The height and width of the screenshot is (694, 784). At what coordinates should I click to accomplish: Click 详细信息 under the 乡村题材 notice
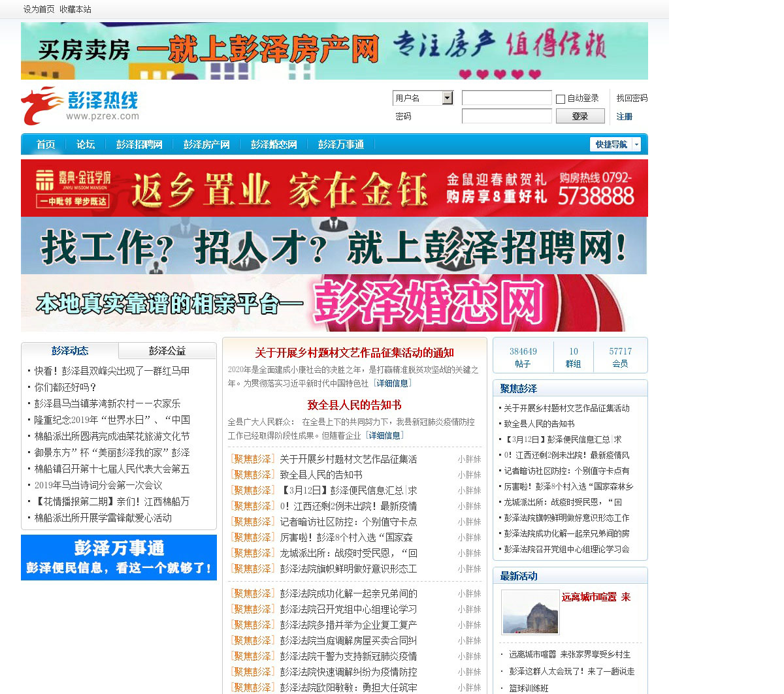point(393,383)
